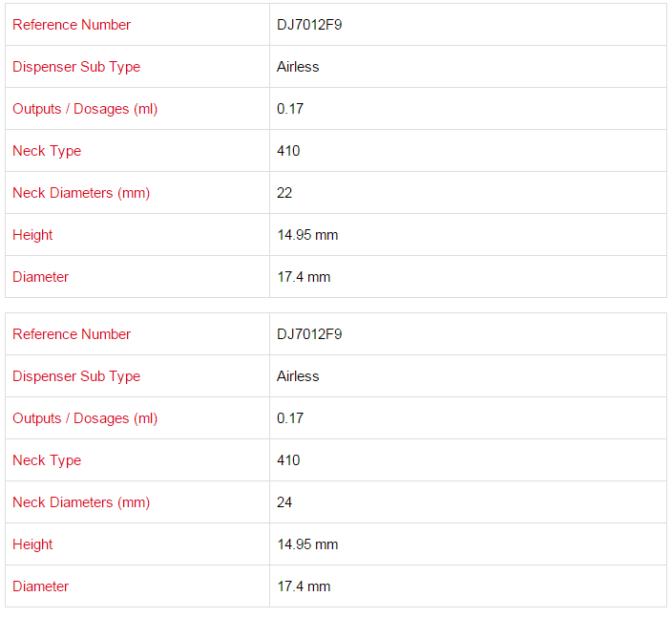
Task: Click 'Neck Diameters (mm)' label in second table
Action: coord(81,502)
